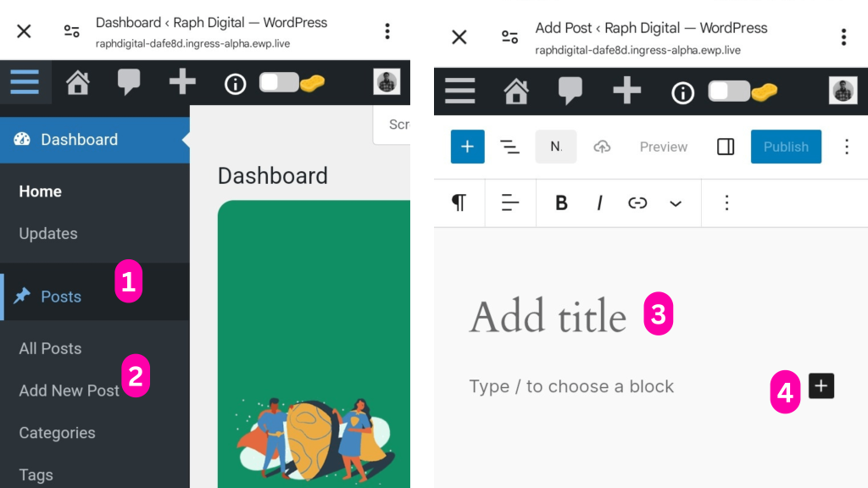Toggle the switch in Dashboard admin bar
Image resolution: width=868 pixels, height=488 pixels.
[x=278, y=82]
